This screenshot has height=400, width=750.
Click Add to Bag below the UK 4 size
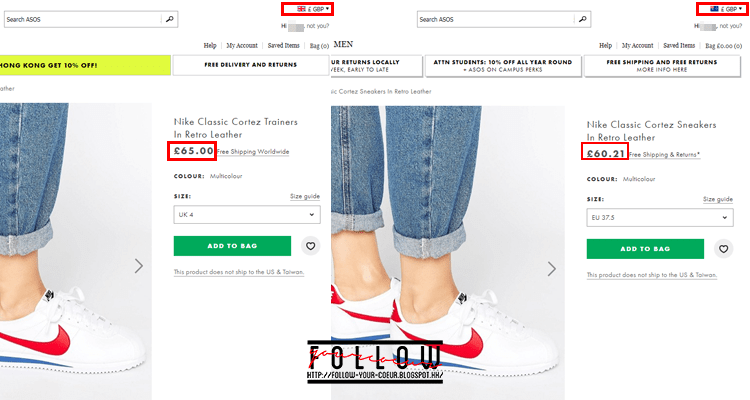232,246
